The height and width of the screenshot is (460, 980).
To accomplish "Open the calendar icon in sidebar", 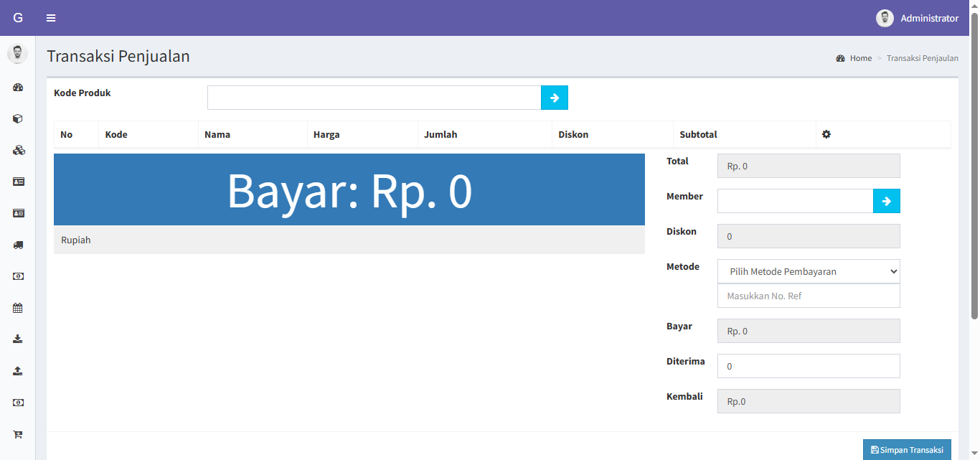I will pos(18,308).
